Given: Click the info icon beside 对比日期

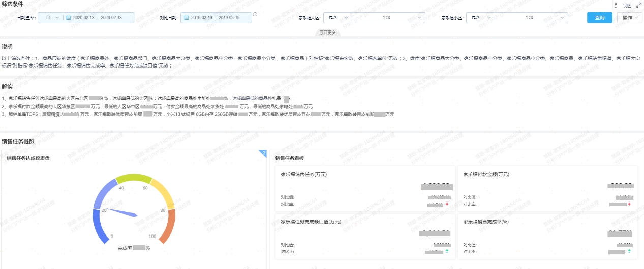Looking at the screenshot, I should click(255, 14).
